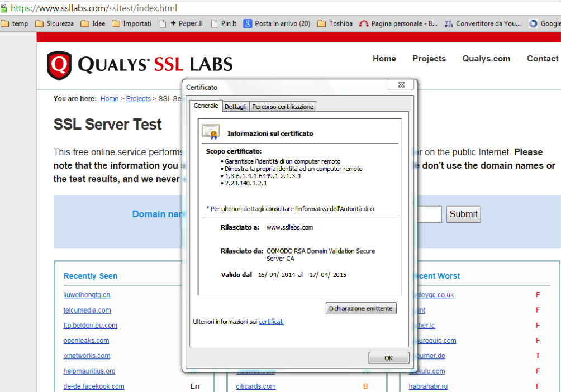The image size is (561, 392).
Task: Click the start date 16/04/2014
Action: pos(277,275)
